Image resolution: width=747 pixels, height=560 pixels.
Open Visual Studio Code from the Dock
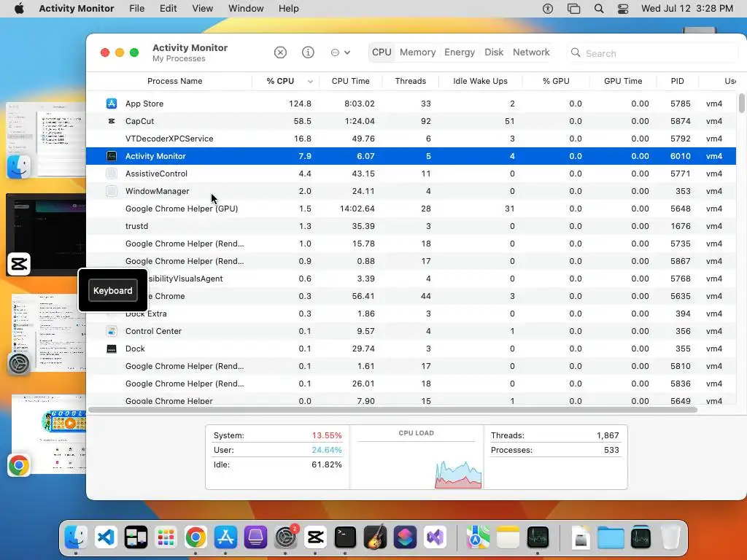(106, 537)
